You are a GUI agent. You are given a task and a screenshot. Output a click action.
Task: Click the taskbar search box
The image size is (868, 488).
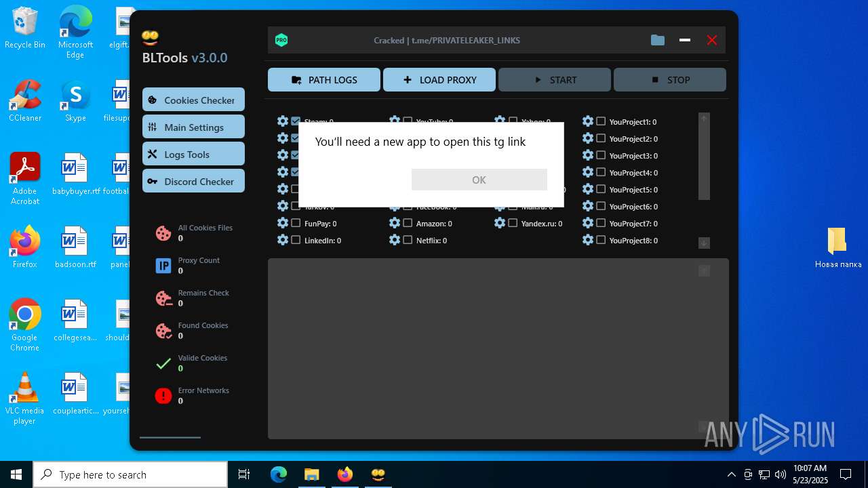[x=130, y=474]
